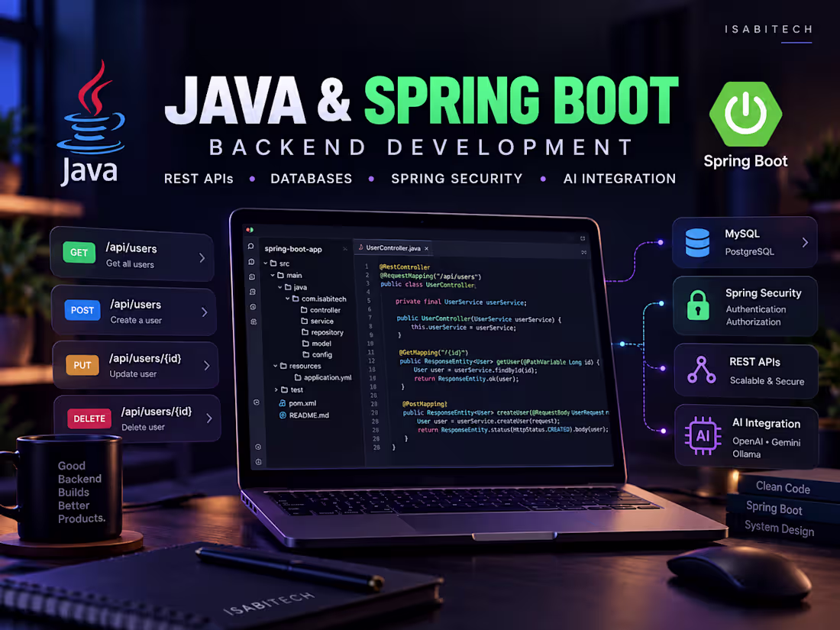The image size is (840, 630).
Task: Click the Java coffee cup logo
Action: pyautogui.click(x=91, y=123)
